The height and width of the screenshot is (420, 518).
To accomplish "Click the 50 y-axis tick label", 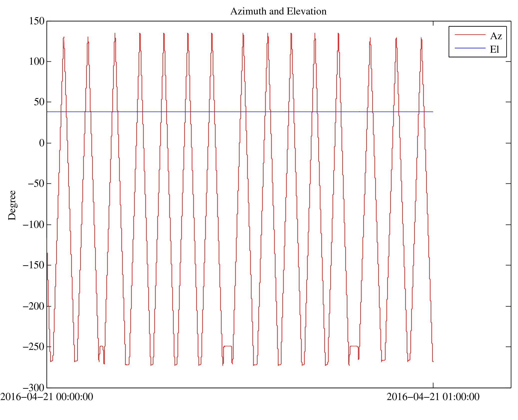I will (x=39, y=102).
